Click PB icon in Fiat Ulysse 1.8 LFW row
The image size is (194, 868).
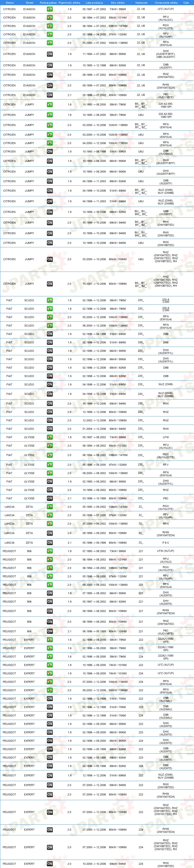click(x=50, y=437)
